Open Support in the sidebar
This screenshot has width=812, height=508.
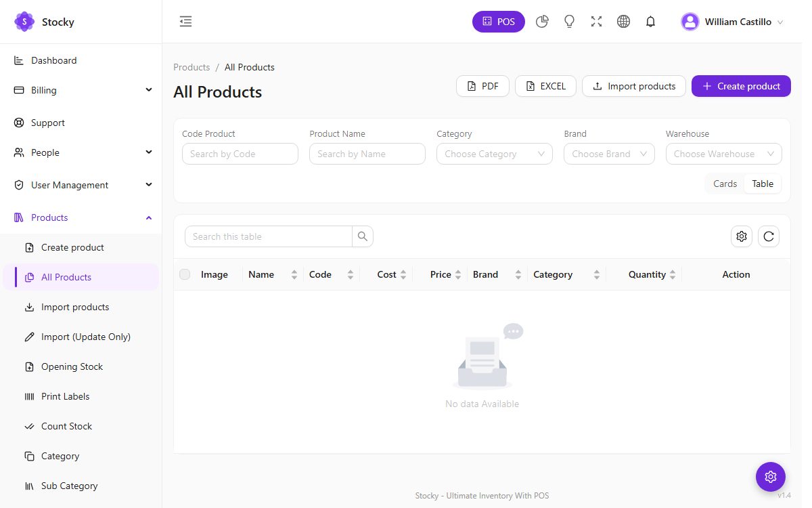pos(81,123)
